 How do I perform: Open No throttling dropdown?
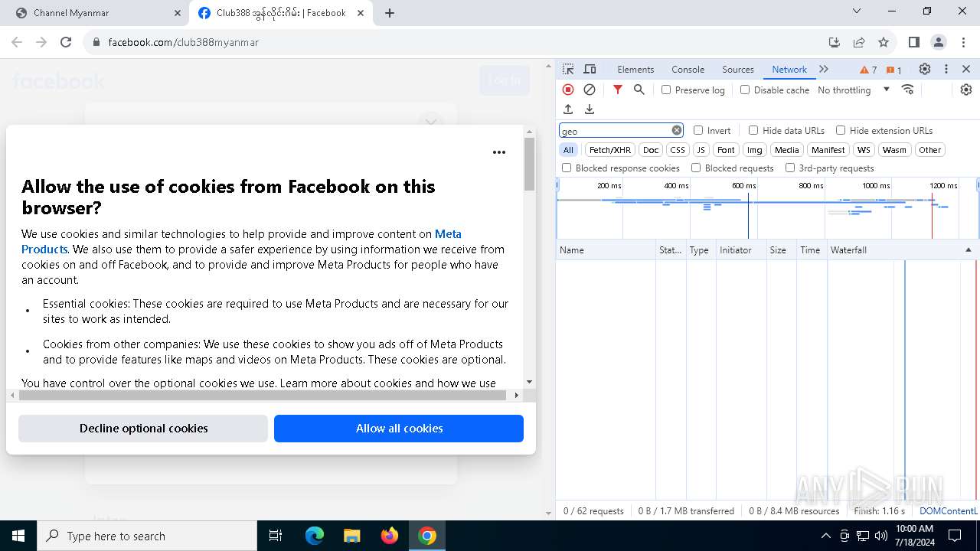tap(854, 90)
